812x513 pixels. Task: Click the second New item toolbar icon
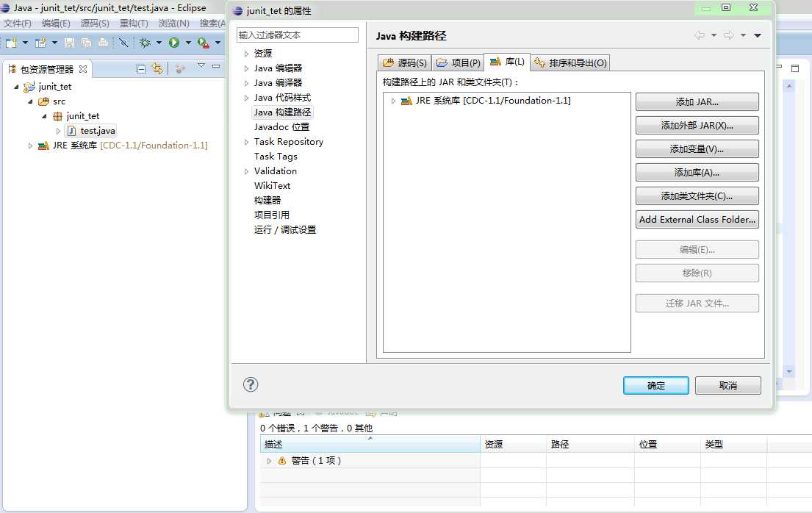pyautogui.click(x=40, y=43)
